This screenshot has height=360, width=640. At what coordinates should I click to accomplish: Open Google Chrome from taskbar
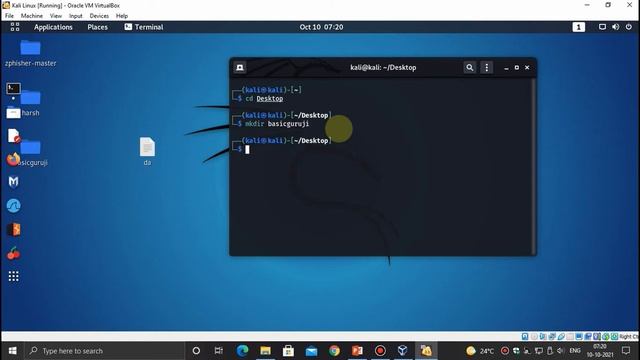point(334,351)
